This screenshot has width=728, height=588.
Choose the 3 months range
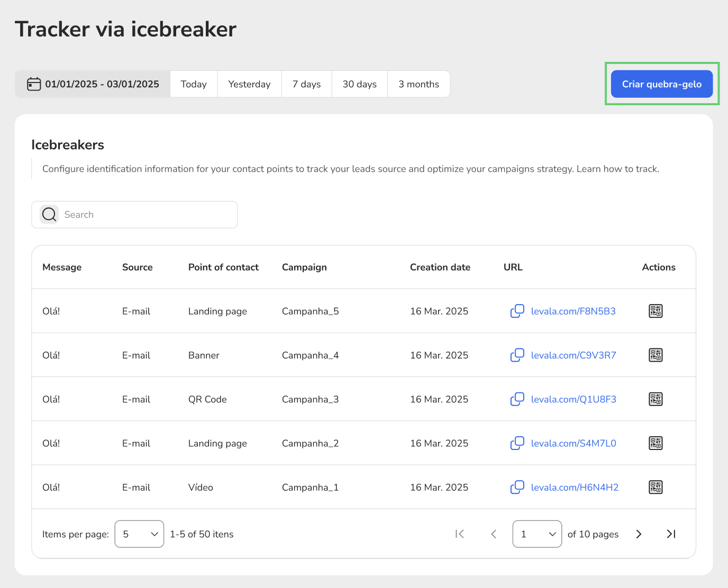click(418, 84)
